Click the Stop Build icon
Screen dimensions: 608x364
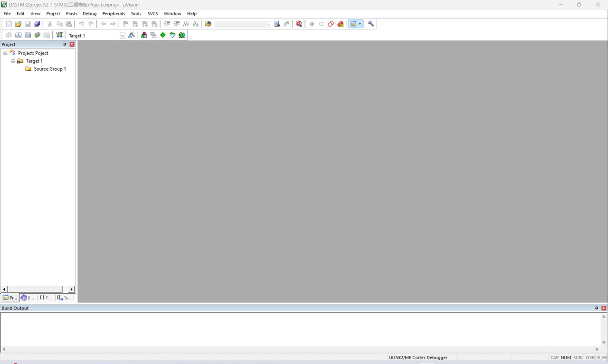[x=47, y=35]
